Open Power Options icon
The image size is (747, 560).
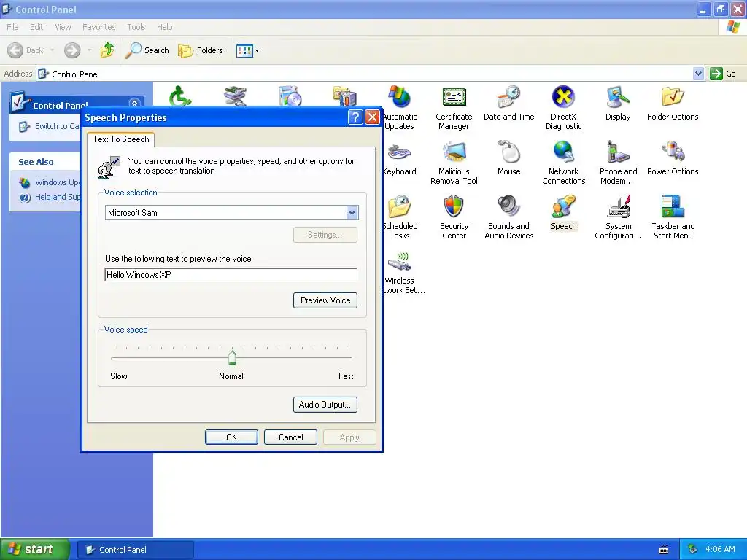point(673,152)
